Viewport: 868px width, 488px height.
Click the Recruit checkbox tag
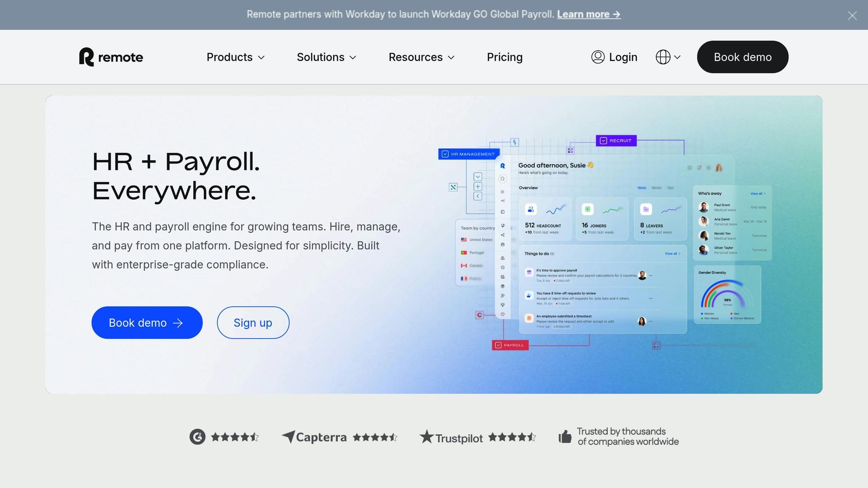616,141
